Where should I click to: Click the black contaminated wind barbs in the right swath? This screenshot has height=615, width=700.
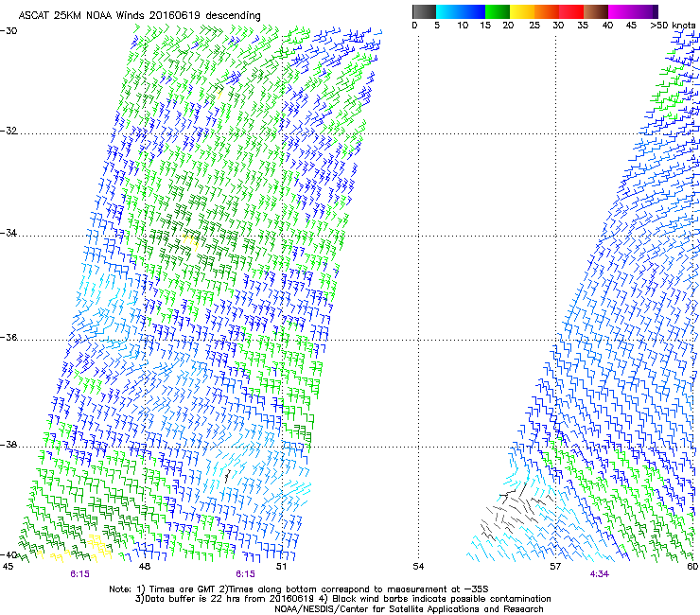(x=516, y=513)
